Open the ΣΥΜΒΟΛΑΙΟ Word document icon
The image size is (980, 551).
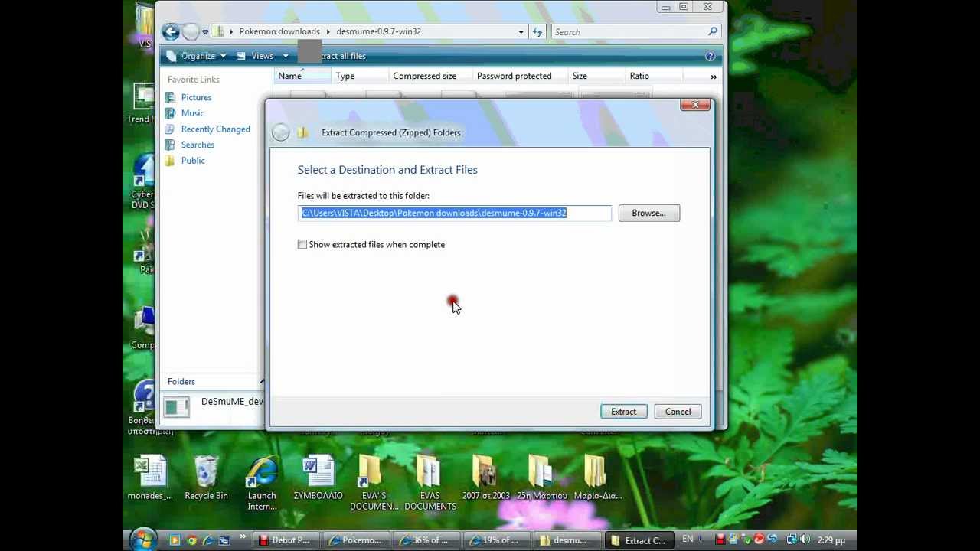(x=318, y=478)
